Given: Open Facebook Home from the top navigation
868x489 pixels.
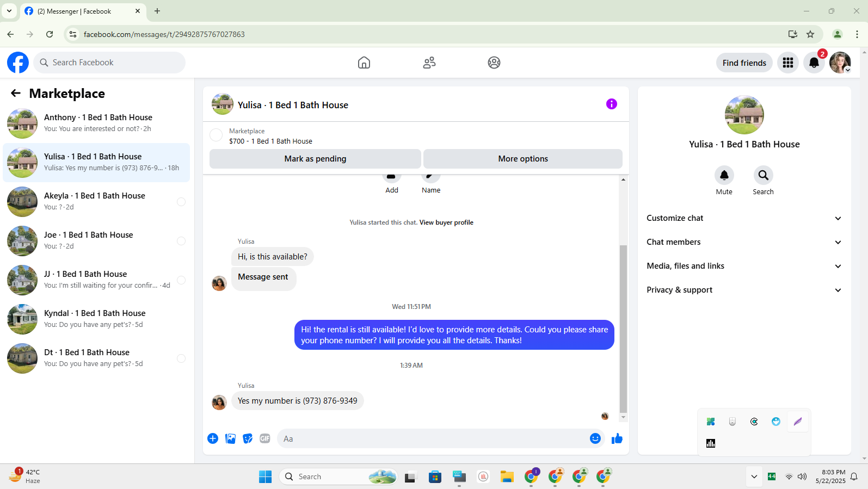Looking at the screenshot, I should 364,63.
